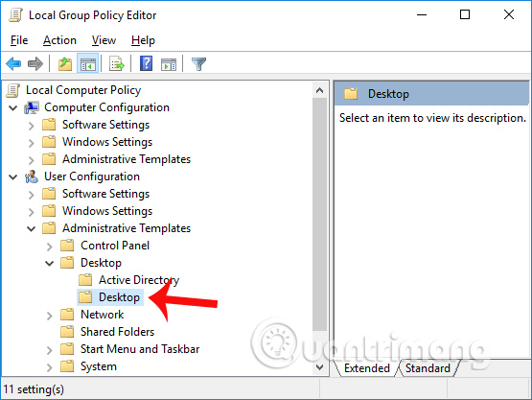Collapse the Computer Configuration node
The height and width of the screenshot is (400, 532).
12,108
